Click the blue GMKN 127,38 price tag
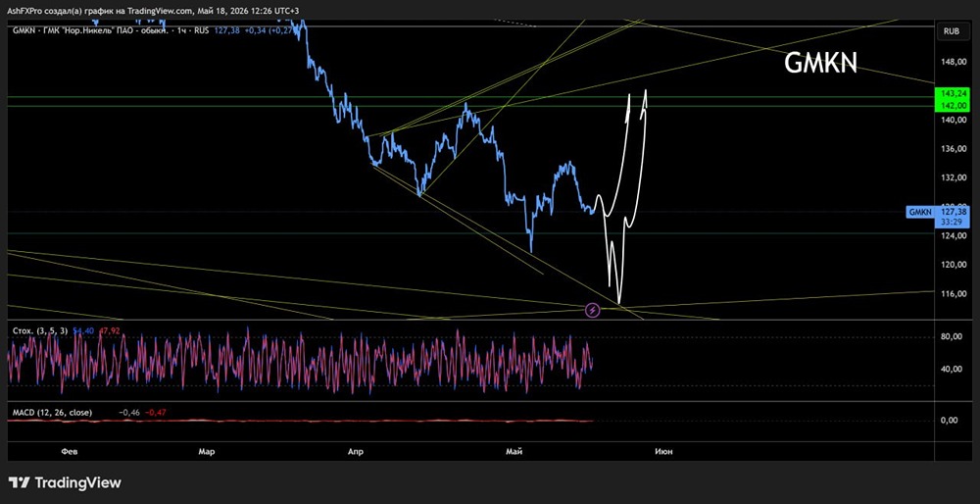 pos(938,213)
